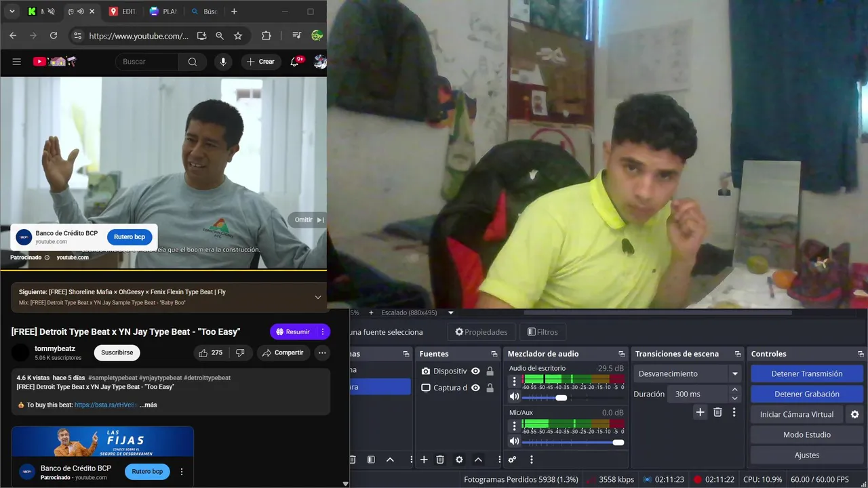This screenshot has width=868, height=488.
Task: Start YouTube voice search with microphone
Action: (223, 62)
